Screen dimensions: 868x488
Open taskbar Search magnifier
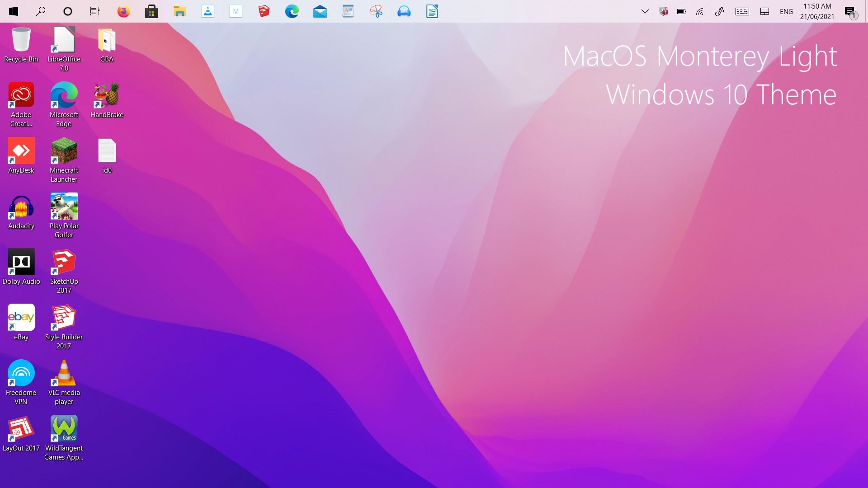tap(41, 11)
